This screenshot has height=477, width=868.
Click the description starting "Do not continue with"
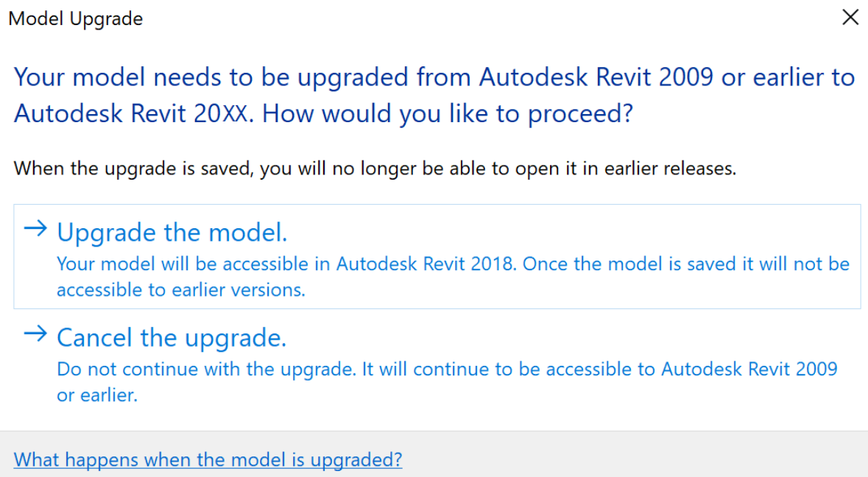[447, 370]
